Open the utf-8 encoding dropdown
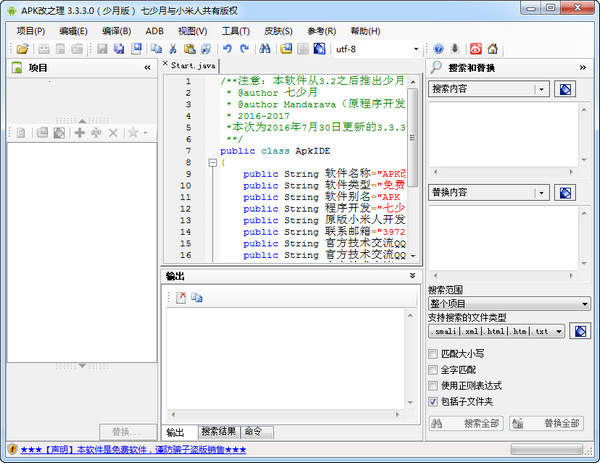Viewport: 600px width, 463px height. coord(415,49)
